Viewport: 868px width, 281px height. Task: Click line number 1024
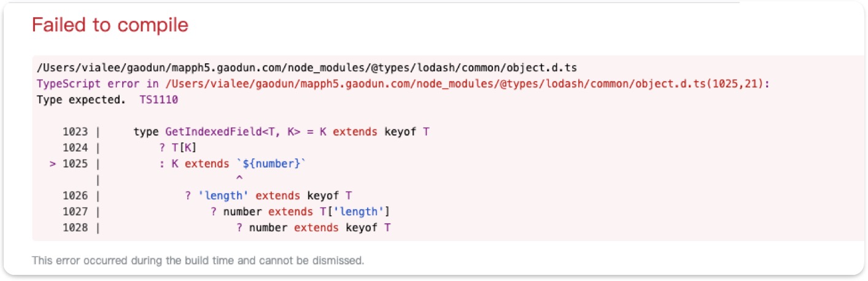click(76, 148)
